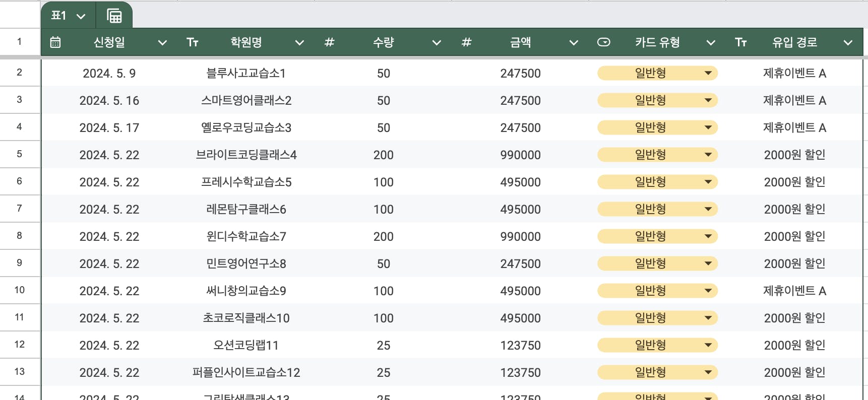Select the 수량 cell of 브라이트코딩클래스4
Image resolution: width=868 pixels, height=400 pixels.
(x=384, y=155)
